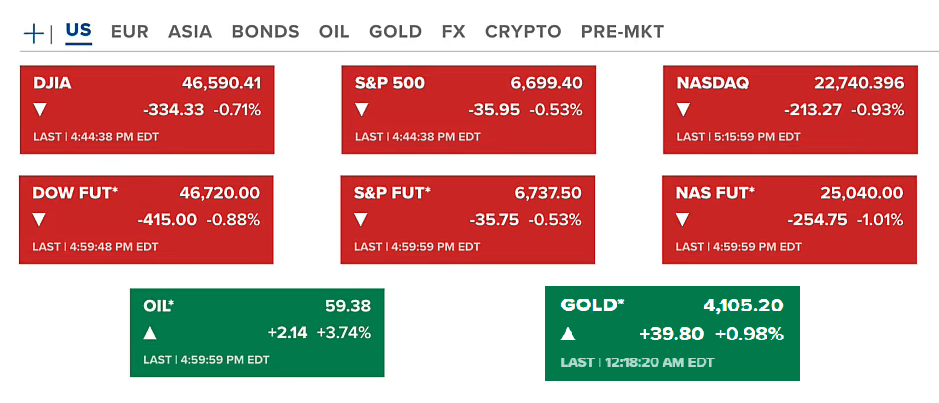This screenshot has height=403, width=939.
Task: Open the ASIA markets tab
Action: (x=190, y=31)
